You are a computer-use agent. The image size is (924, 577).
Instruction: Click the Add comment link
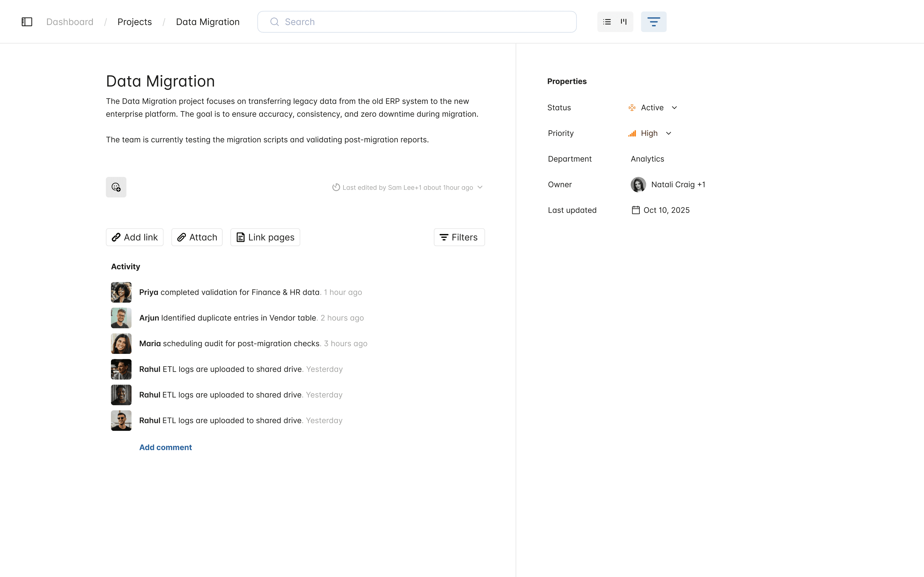tap(165, 447)
